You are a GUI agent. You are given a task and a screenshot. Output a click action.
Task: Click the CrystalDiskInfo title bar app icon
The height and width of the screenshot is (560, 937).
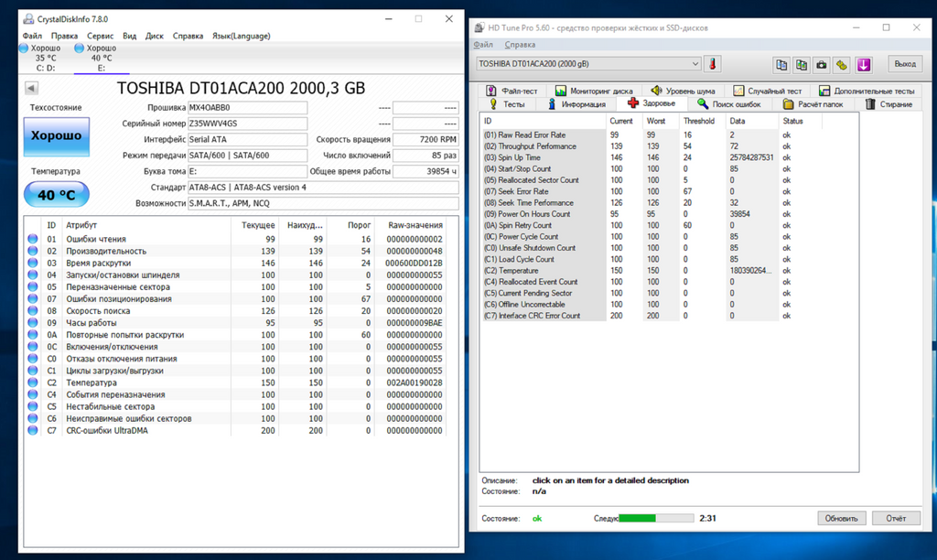point(28,19)
